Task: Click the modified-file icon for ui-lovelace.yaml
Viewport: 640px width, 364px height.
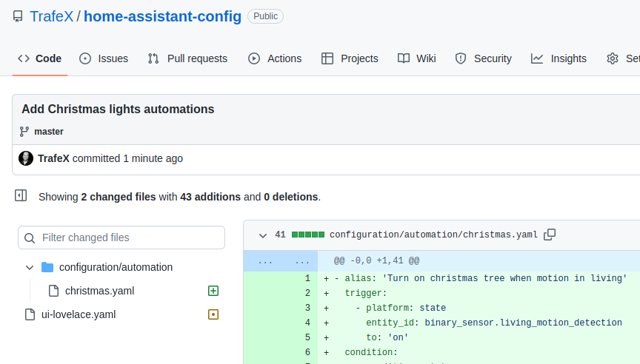Action: point(213,314)
